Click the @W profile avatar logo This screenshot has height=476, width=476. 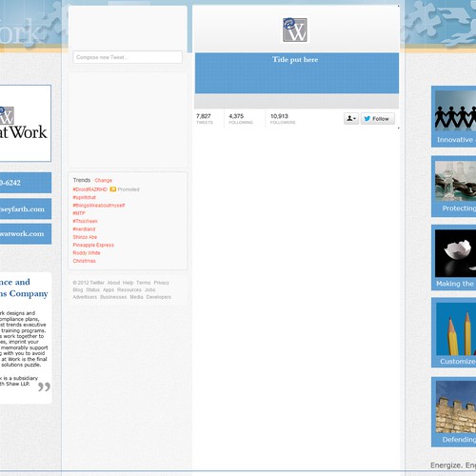click(295, 30)
